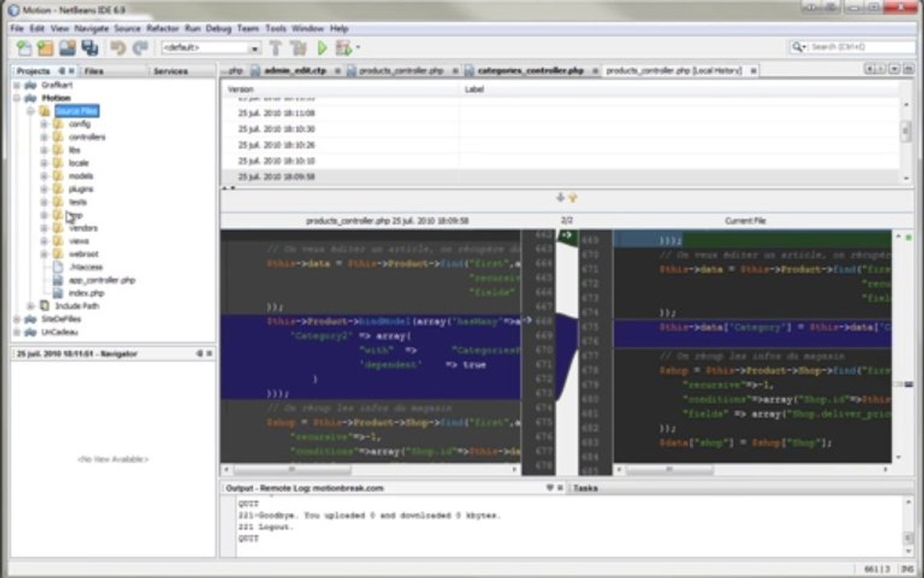Expand the UnCadeau project

tap(17, 332)
